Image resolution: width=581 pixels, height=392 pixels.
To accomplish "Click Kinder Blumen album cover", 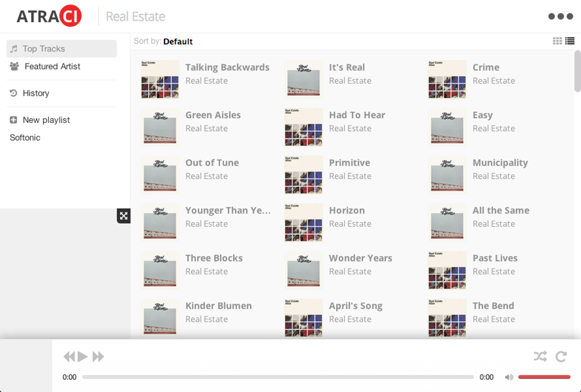I will [159, 318].
